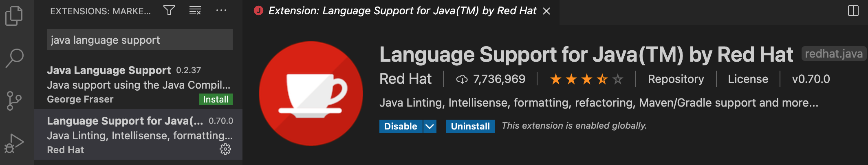Open the License link

tap(748, 79)
